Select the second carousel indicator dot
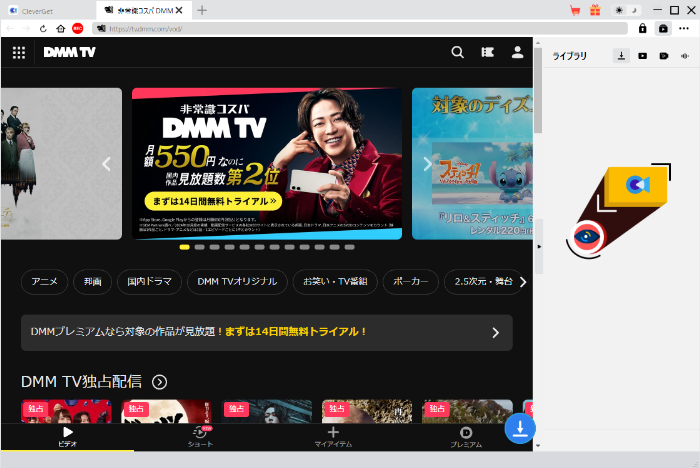The height and width of the screenshot is (468, 700). coord(200,247)
